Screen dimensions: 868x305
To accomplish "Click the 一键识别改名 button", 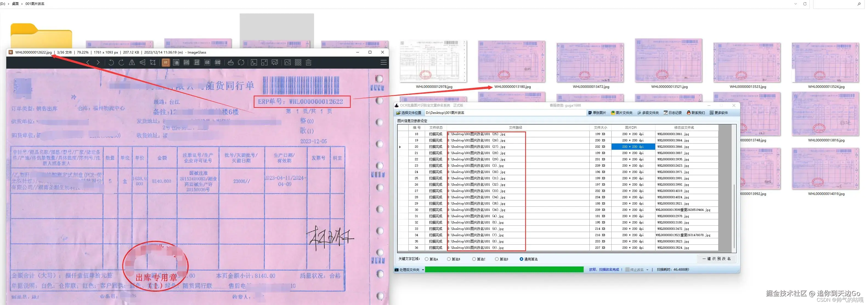I will tap(716, 259).
